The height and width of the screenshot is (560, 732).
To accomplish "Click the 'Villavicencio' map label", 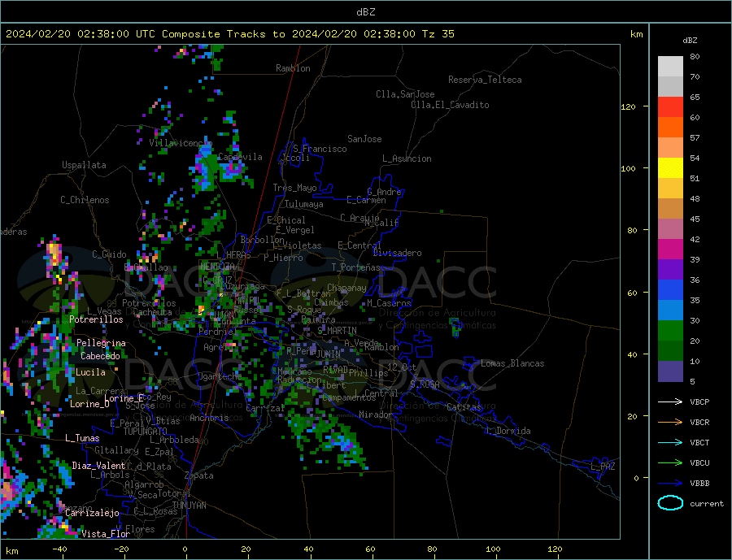I will point(181,143).
